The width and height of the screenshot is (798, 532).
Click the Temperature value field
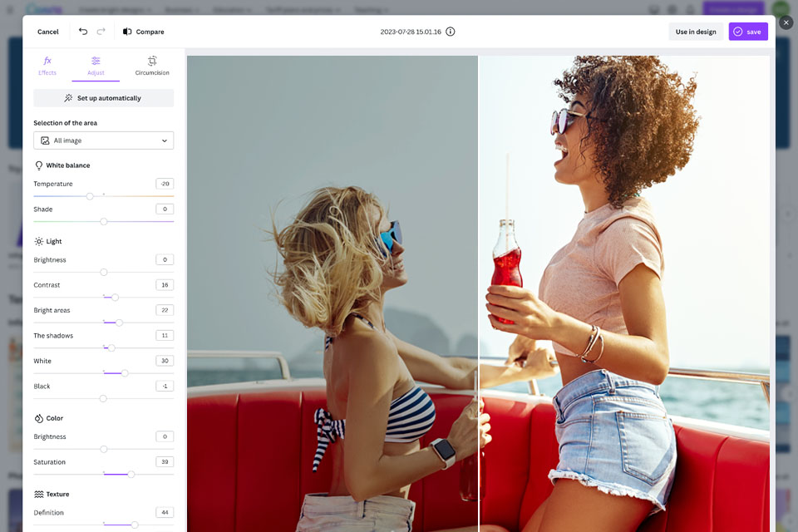[165, 184]
